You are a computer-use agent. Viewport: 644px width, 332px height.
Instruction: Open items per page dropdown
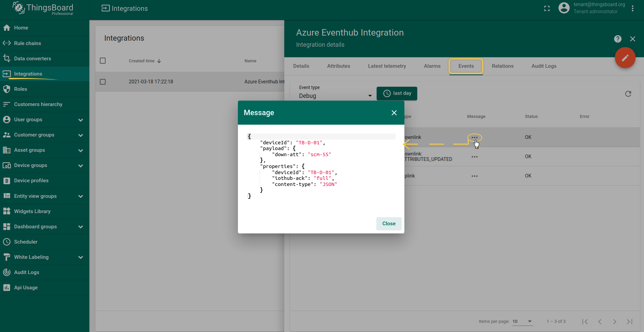523,321
